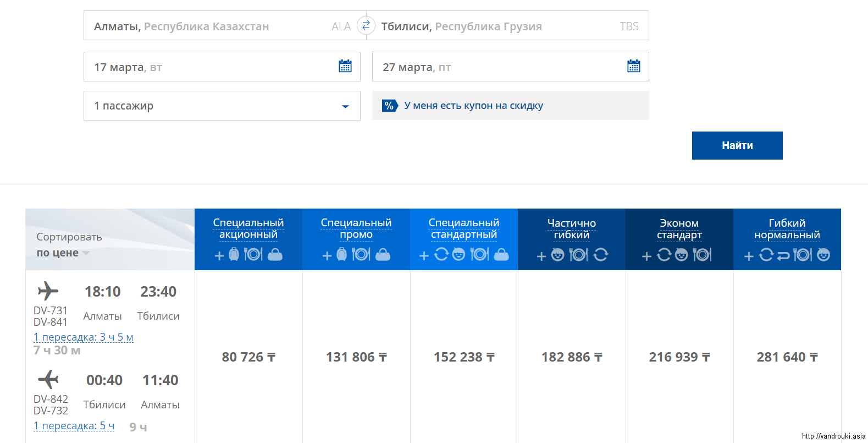Screen dimensions: 868x443
Task: Click outbound arrival time 23:40
Action: coord(158,292)
